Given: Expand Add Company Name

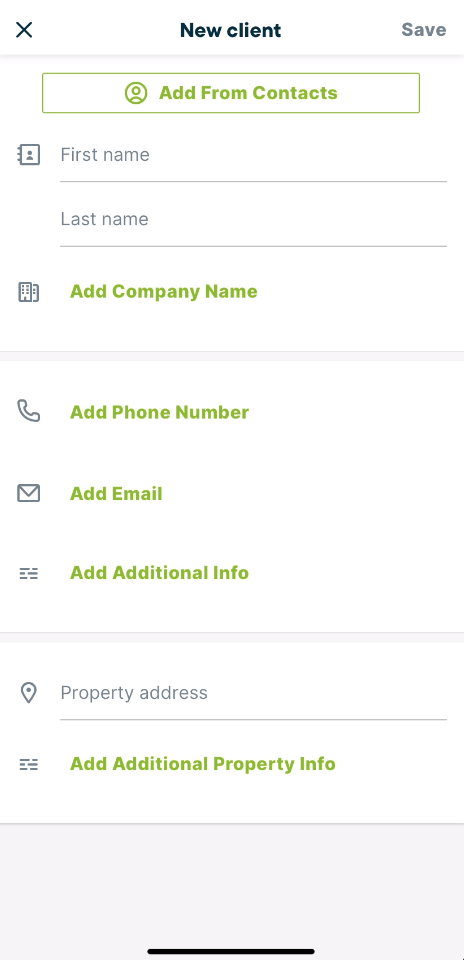Looking at the screenshot, I should click(x=163, y=291).
